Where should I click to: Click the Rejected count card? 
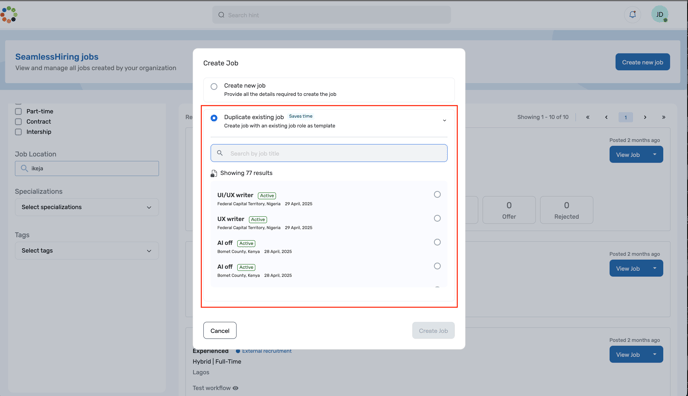coord(566,210)
